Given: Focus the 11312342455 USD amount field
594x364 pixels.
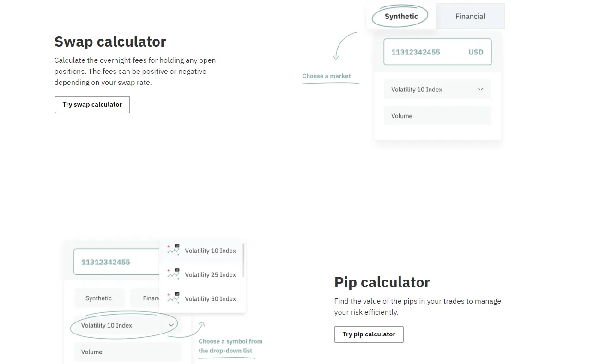Looking at the screenshot, I should click(437, 52).
